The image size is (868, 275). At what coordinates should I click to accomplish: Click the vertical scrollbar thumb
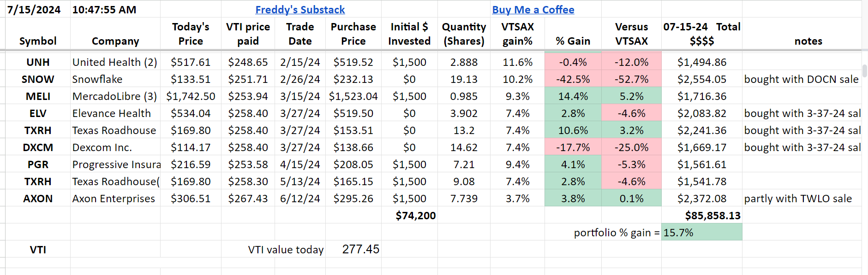[x=865, y=70]
